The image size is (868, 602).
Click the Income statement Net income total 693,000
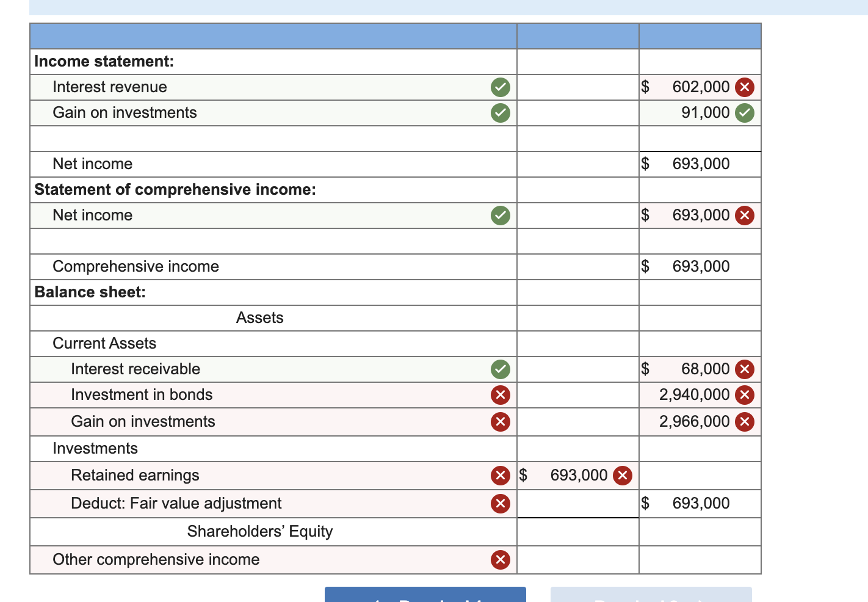pos(701,164)
